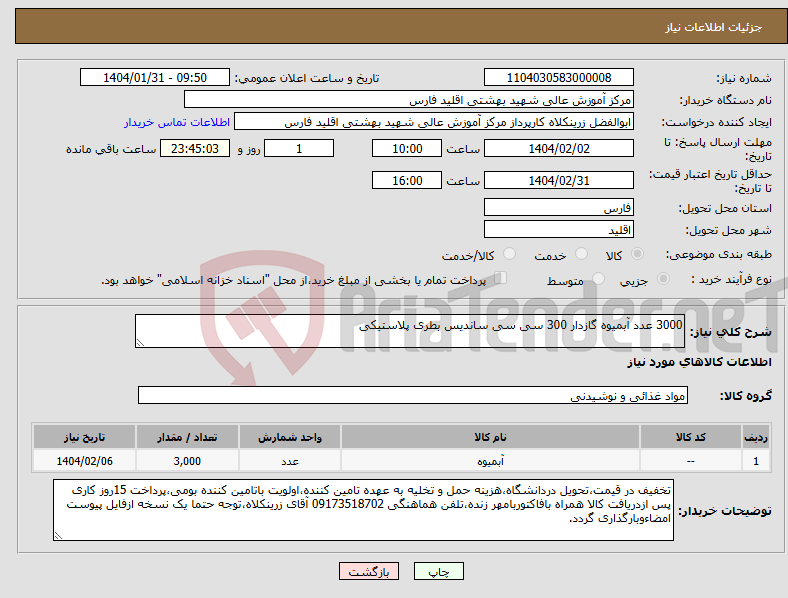Click the delivery city field اقلید

[558, 229]
